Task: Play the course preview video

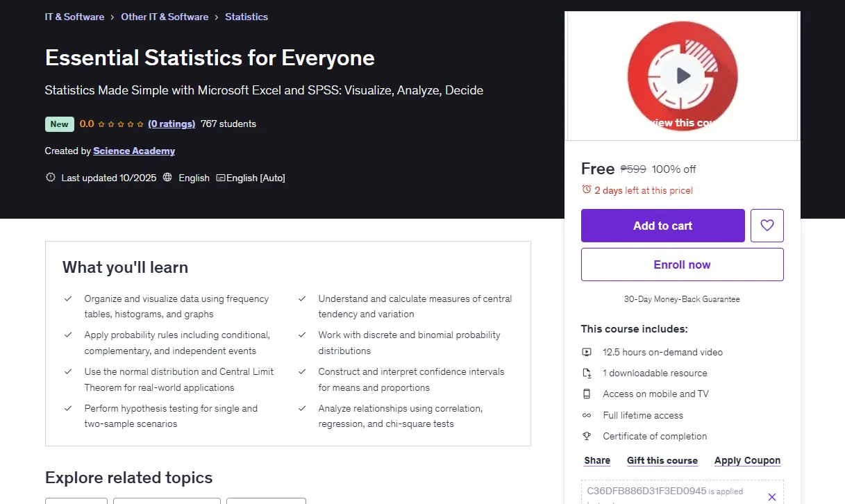Action: (x=683, y=76)
